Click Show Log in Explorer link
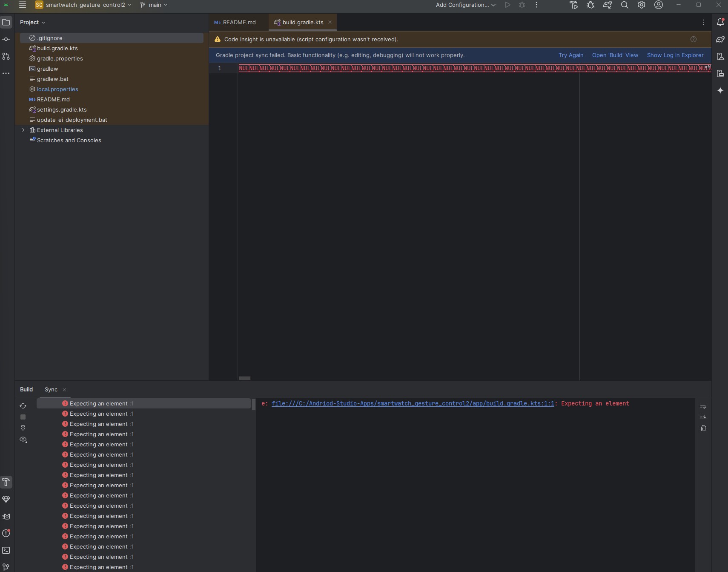Screen dimensions: 728x572 pyautogui.click(x=675, y=55)
